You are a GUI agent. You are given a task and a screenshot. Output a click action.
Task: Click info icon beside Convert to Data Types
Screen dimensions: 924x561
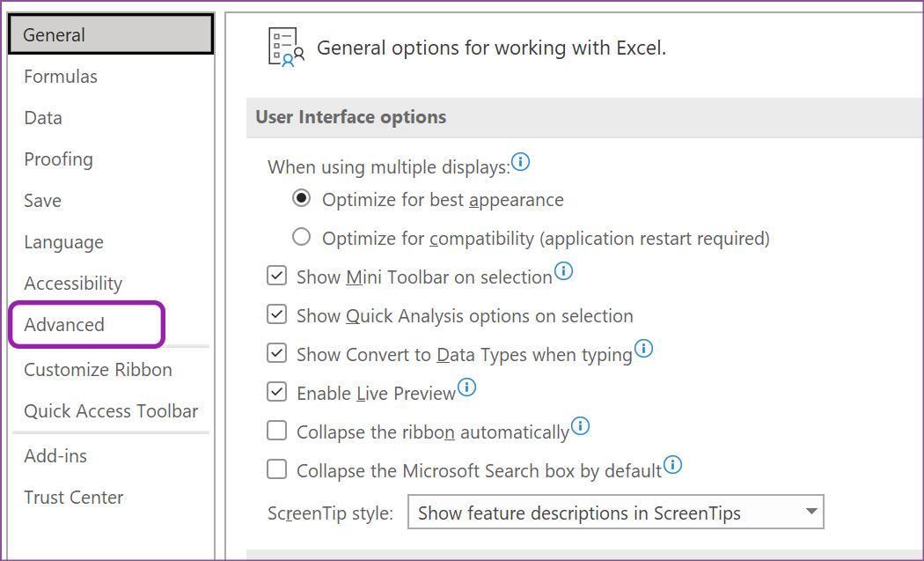(643, 348)
